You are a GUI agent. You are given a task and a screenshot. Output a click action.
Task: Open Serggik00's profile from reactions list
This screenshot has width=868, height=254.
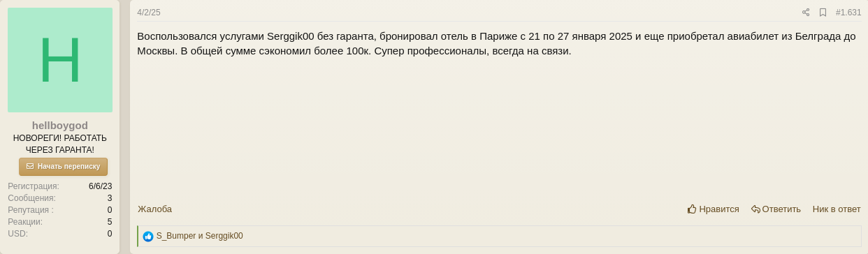click(x=224, y=237)
